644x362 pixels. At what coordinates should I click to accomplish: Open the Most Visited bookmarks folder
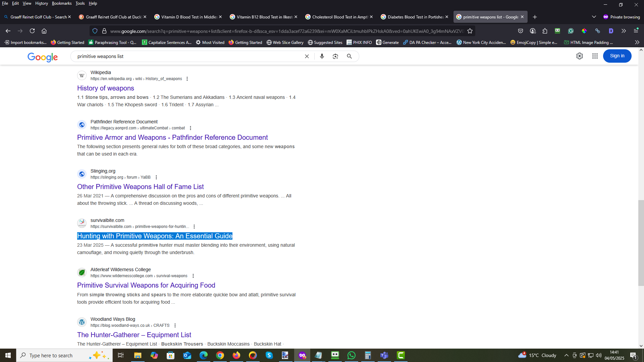[x=210, y=42]
